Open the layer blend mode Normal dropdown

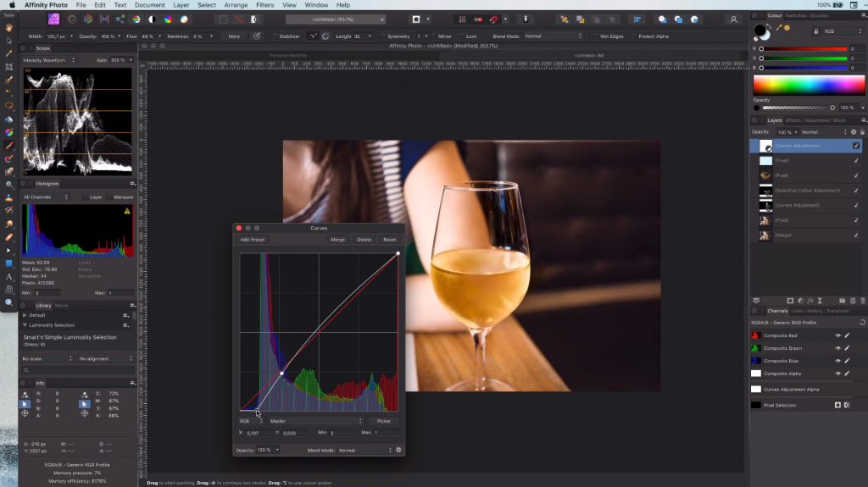(x=824, y=132)
